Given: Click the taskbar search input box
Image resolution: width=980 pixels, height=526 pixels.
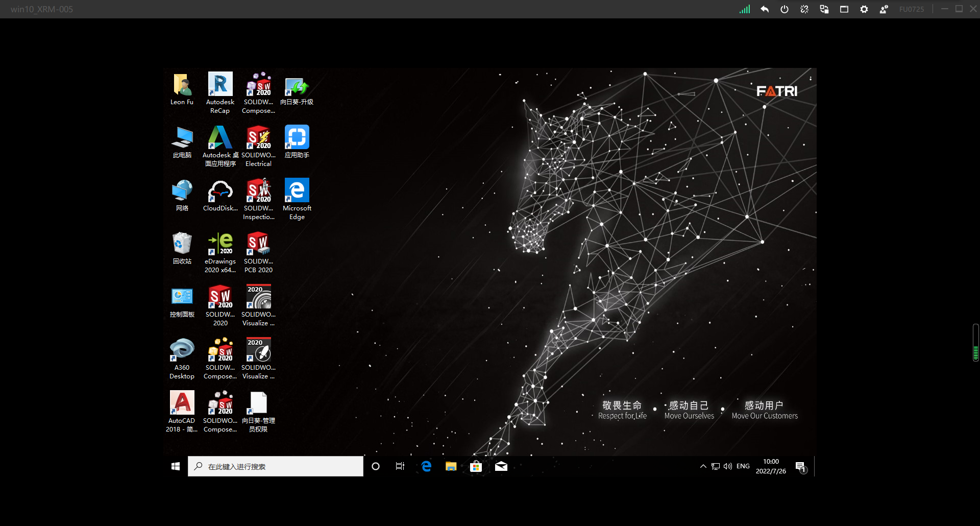Looking at the screenshot, I should pyautogui.click(x=276, y=466).
